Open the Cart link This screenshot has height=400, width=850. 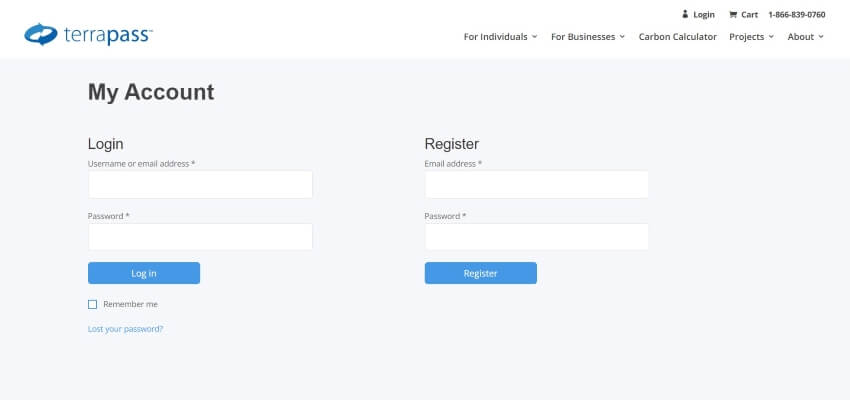pos(749,15)
